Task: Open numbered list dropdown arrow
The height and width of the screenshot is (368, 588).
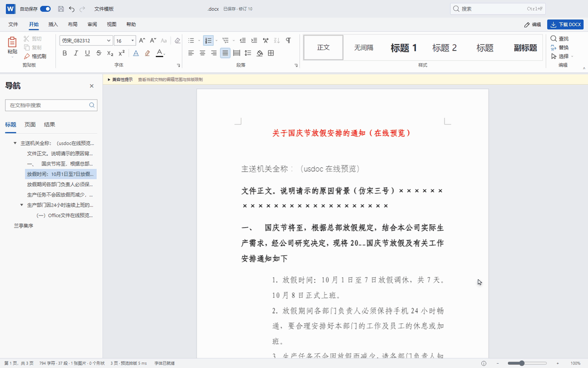Action: point(216,41)
